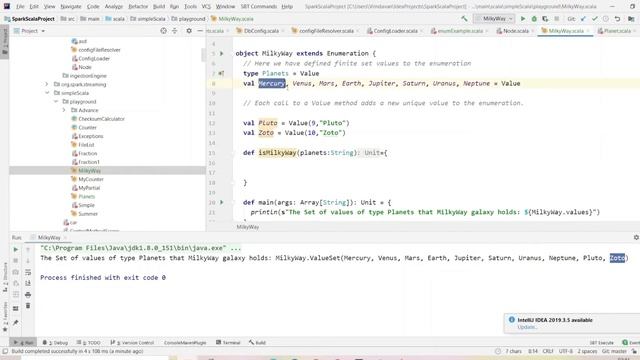Click the Structure side tool window tab
The image size is (640, 360).
coord(5,277)
